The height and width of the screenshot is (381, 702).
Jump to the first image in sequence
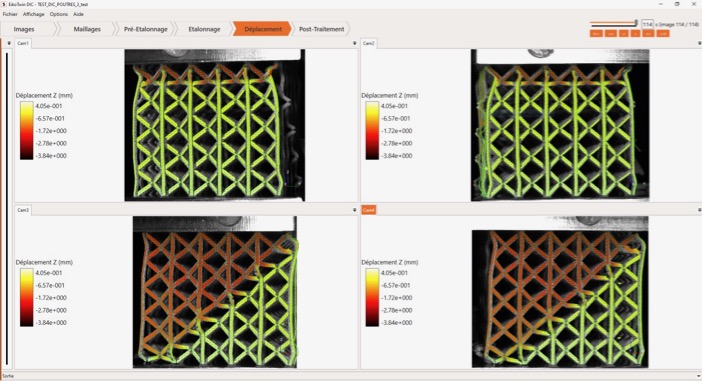[x=596, y=34]
